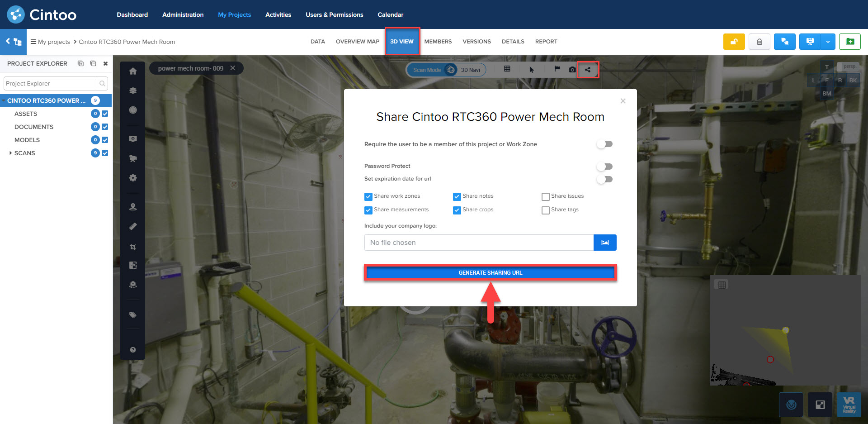This screenshot has width=868, height=424.
Task: Open the tags tool in viewer sidebar
Action: pos(133,315)
